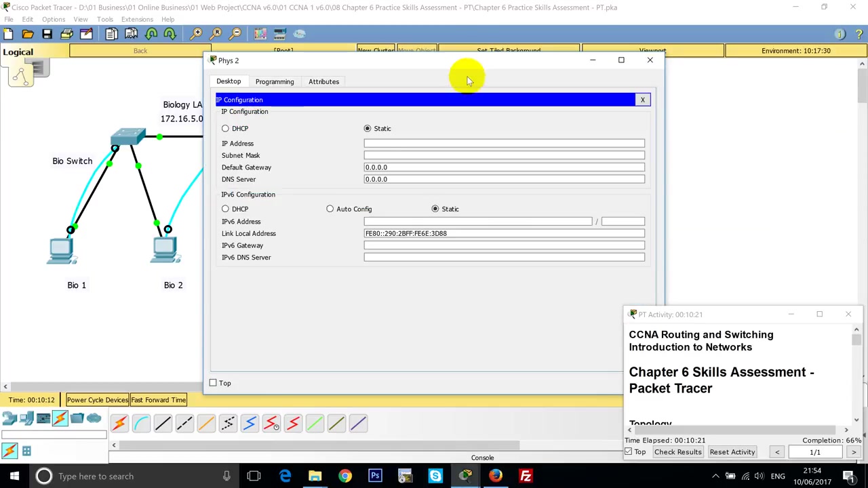Select Static under IPv6 Configuration
The height and width of the screenshot is (488, 868).
coord(435,209)
